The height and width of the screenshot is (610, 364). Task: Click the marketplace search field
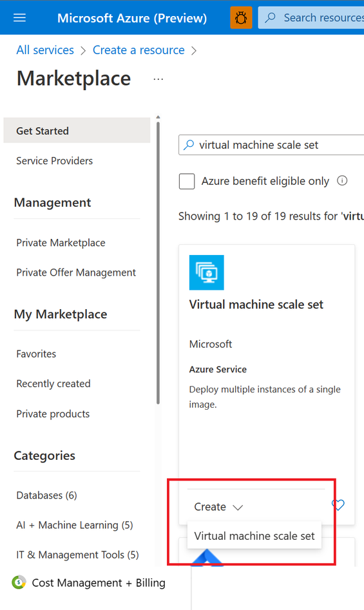pyautogui.click(x=271, y=145)
